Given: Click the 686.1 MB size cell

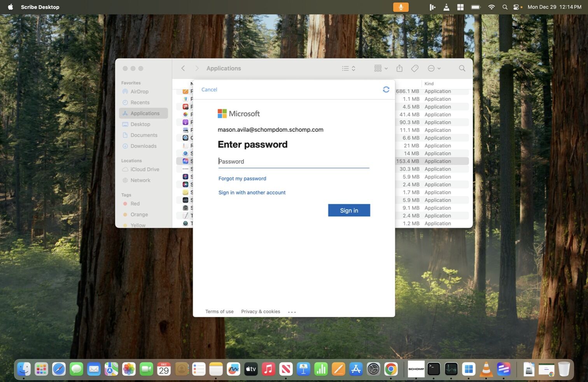Looking at the screenshot, I should point(408,91).
